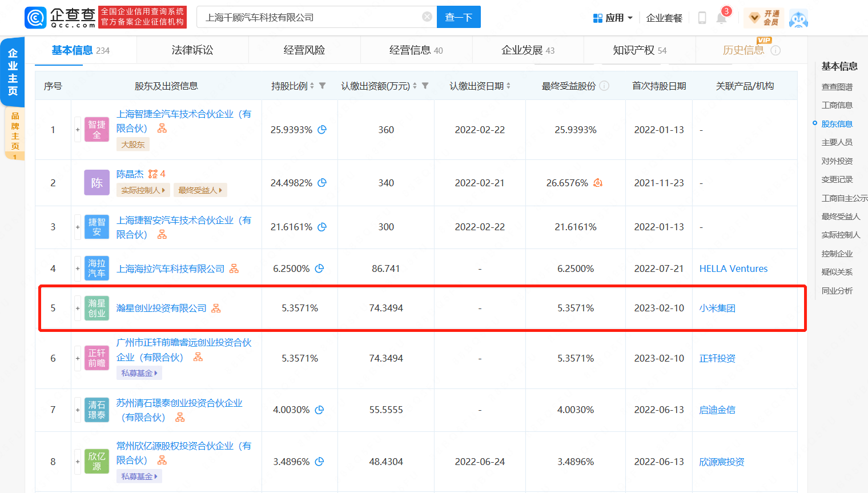This screenshot has height=493, width=868.
Task: Open the mobile phone app icon
Action: [x=702, y=18]
